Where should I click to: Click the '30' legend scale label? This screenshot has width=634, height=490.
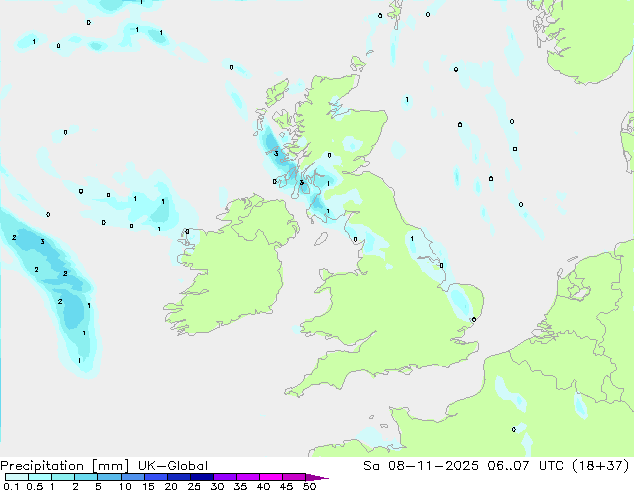pyautogui.click(x=217, y=486)
